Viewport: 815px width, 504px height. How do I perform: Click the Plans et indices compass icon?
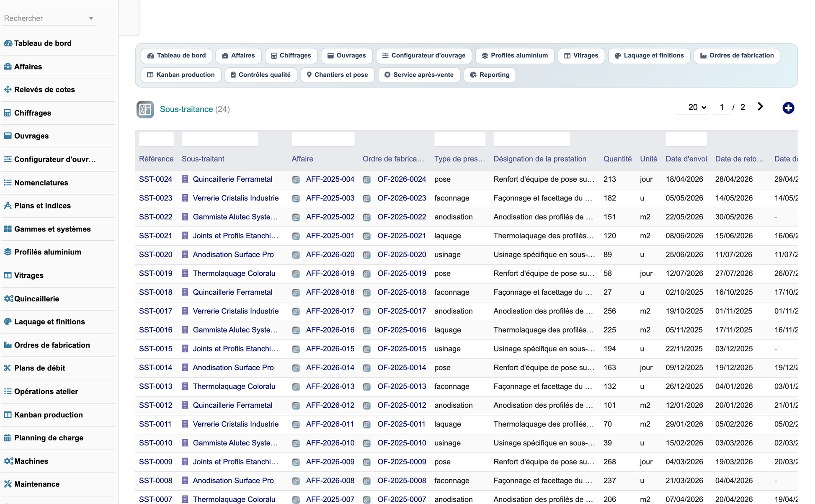point(8,206)
